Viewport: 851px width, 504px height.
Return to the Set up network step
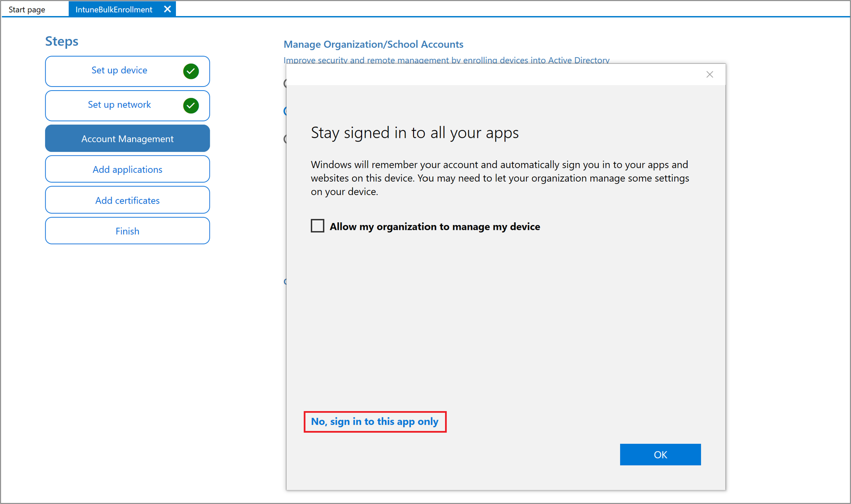click(x=119, y=104)
